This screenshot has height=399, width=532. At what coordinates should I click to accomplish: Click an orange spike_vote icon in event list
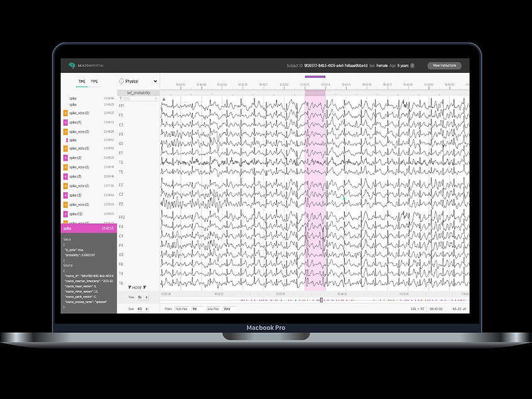(x=65, y=114)
